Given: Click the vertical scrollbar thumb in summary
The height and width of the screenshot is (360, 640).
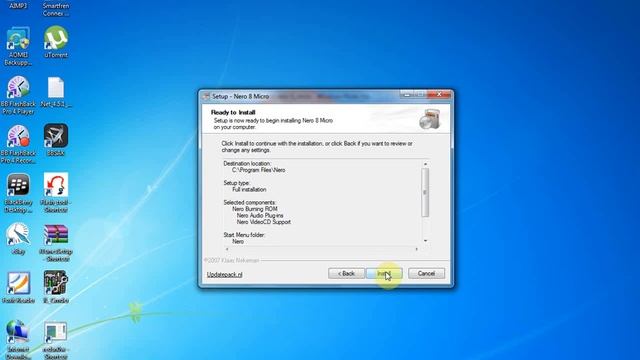Looking at the screenshot, I should click(425, 192).
